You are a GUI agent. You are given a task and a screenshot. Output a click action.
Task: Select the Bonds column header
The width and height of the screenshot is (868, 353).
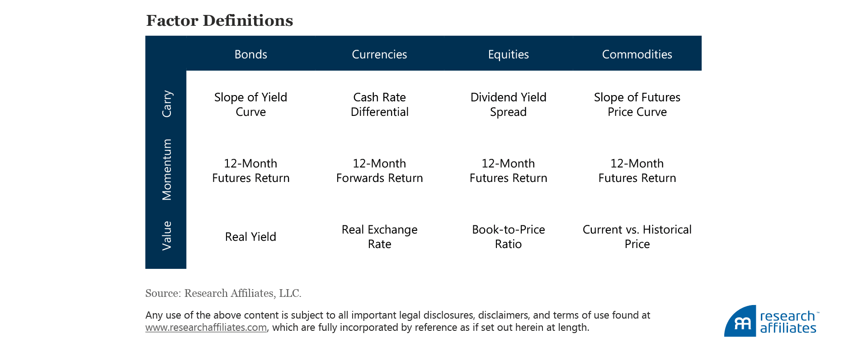coord(250,54)
